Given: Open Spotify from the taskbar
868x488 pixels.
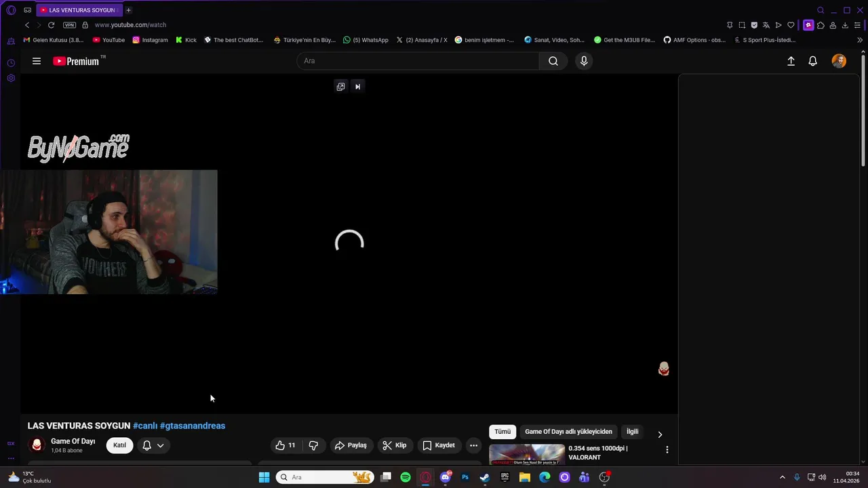Looking at the screenshot, I should point(406,477).
